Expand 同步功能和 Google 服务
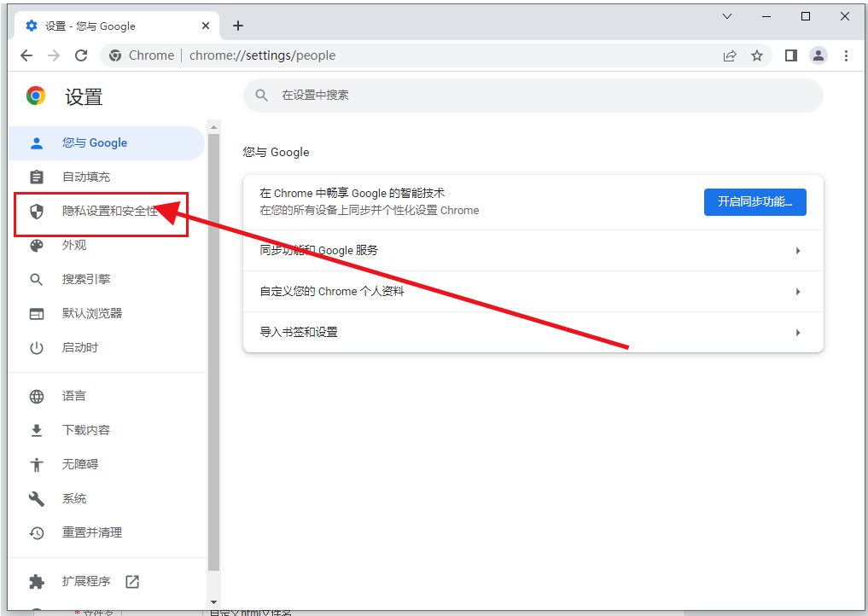This screenshot has height=616, width=868. [533, 251]
